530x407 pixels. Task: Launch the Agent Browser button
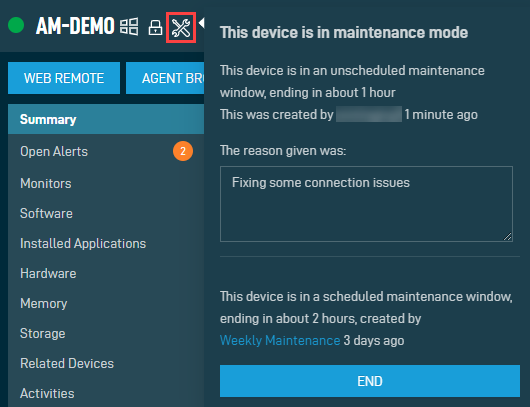[165, 78]
